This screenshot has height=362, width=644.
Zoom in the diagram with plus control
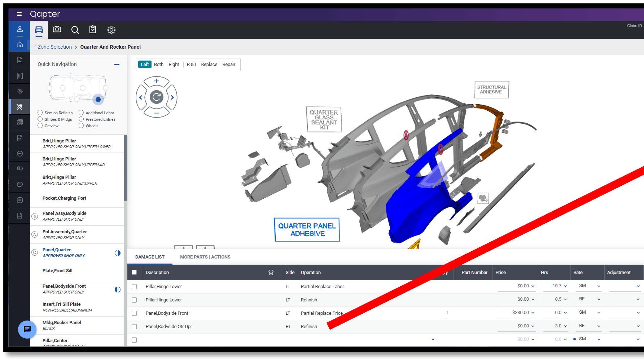pyautogui.click(x=157, y=81)
